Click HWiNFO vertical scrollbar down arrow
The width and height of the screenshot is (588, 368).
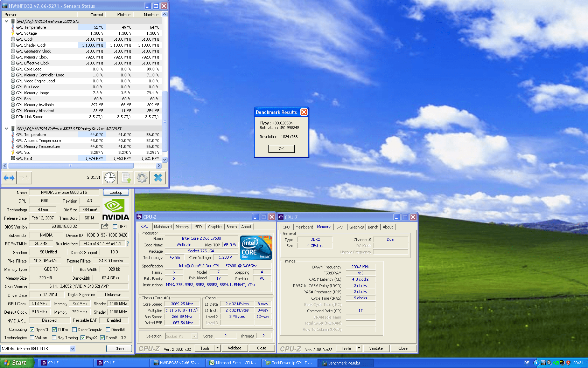165,159
